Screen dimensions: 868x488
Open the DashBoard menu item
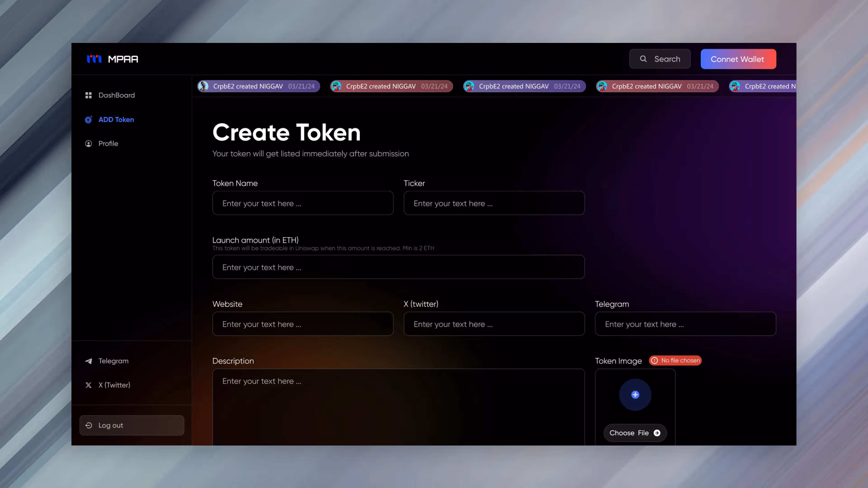[x=116, y=95]
